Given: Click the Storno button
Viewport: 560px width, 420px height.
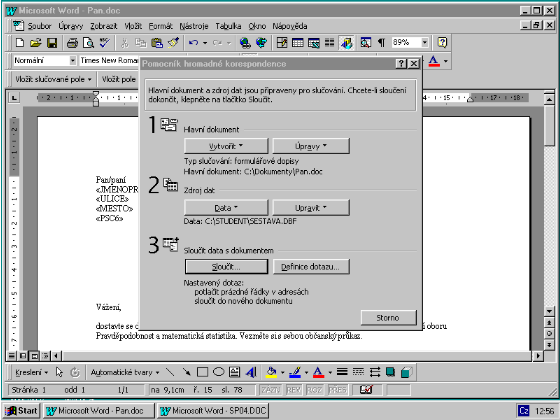Looking at the screenshot, I should tap(389, 318).
